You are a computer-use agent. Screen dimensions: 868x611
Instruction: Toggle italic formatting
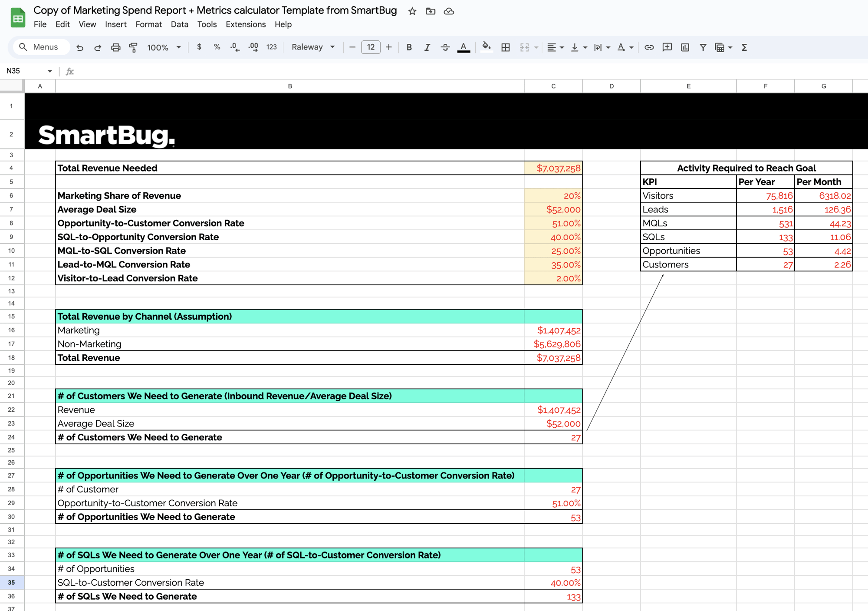(427, 47)
